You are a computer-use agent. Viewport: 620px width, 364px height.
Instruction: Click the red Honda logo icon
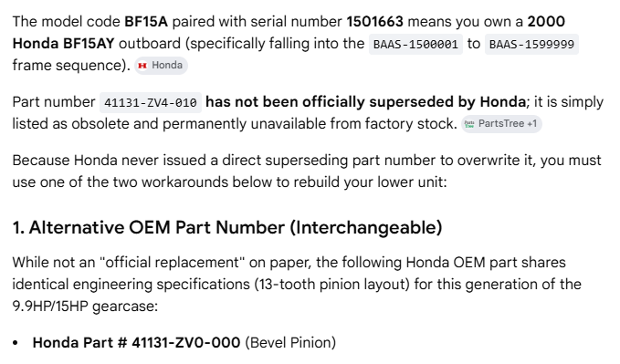click(x=142, y=66)
